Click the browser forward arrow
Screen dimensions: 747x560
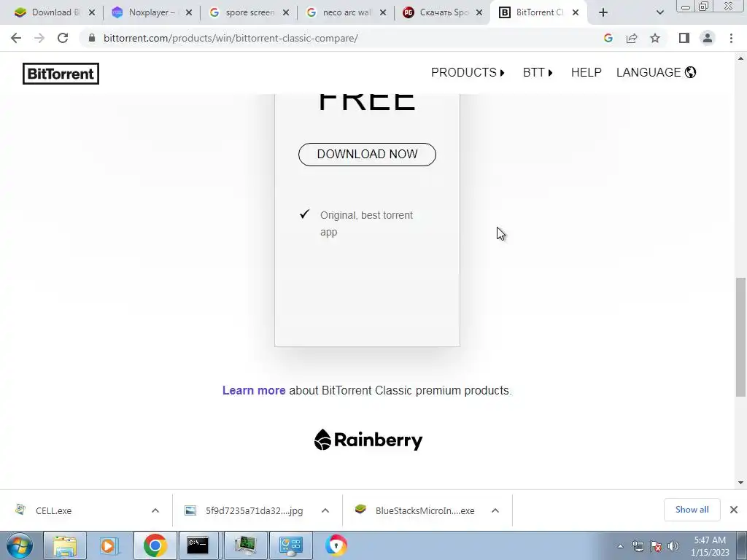39,38
